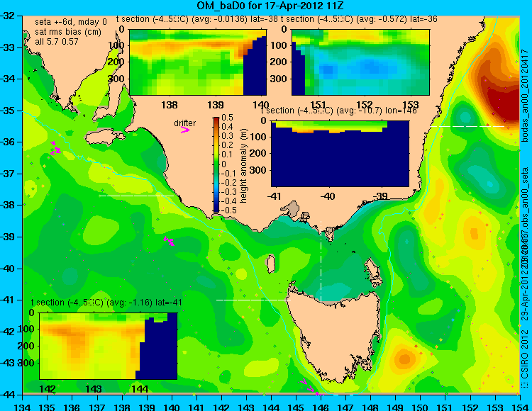Click the '0.3' colorbar tick label

coord(227,136)
